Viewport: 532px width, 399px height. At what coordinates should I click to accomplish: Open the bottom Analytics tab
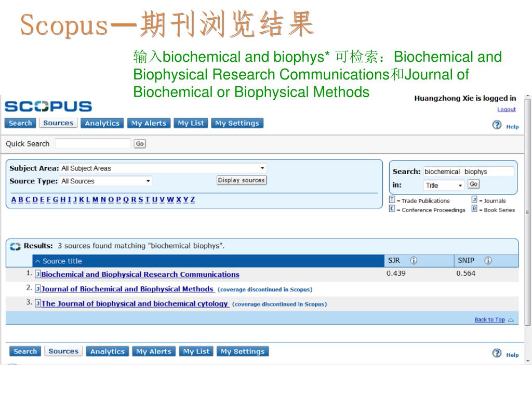click(107, 352)
